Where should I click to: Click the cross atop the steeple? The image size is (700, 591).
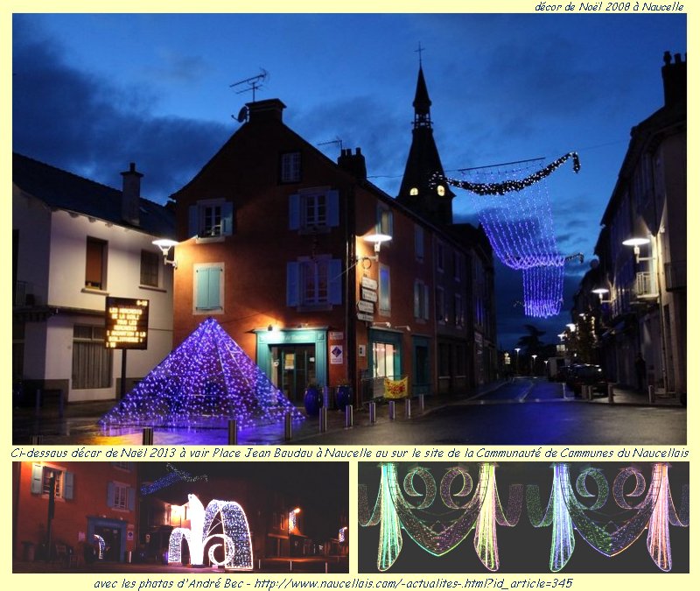(x=419, y=53)
